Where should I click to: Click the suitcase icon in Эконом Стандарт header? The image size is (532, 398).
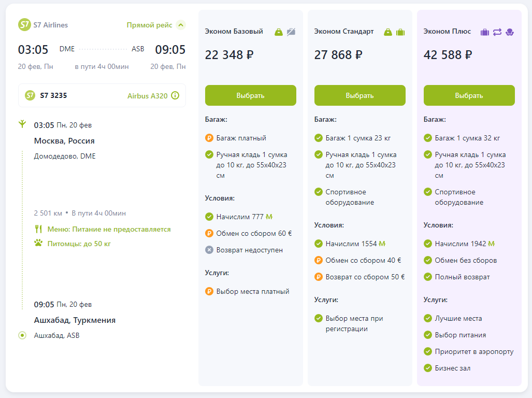tap(400, 32)
